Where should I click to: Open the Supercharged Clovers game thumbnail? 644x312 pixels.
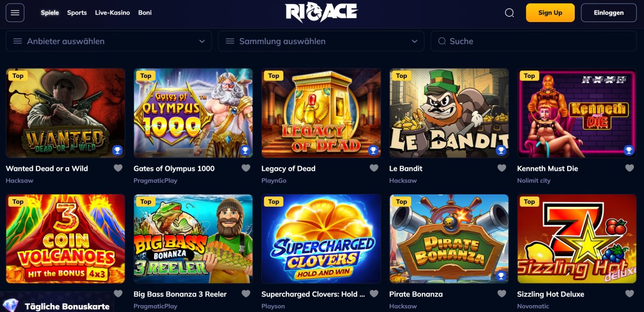coord(321,238)
